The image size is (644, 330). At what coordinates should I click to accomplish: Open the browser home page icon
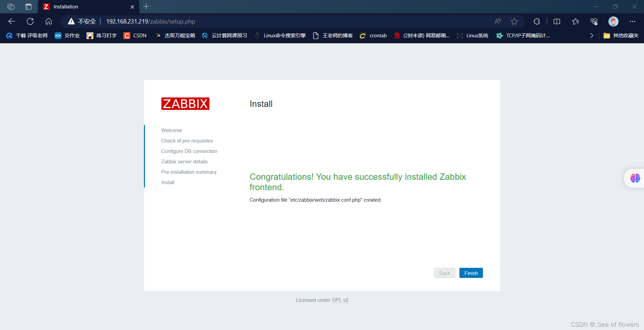(49, 22)
